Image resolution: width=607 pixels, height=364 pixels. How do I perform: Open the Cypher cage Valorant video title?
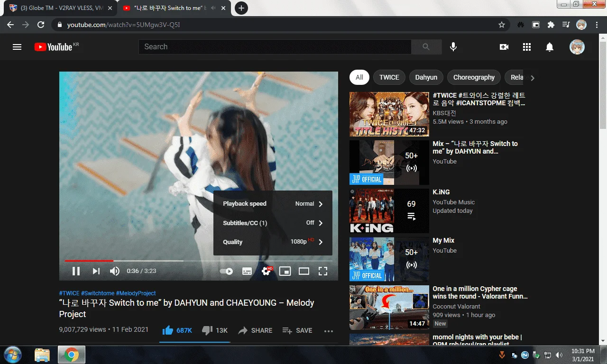(480, 292)
